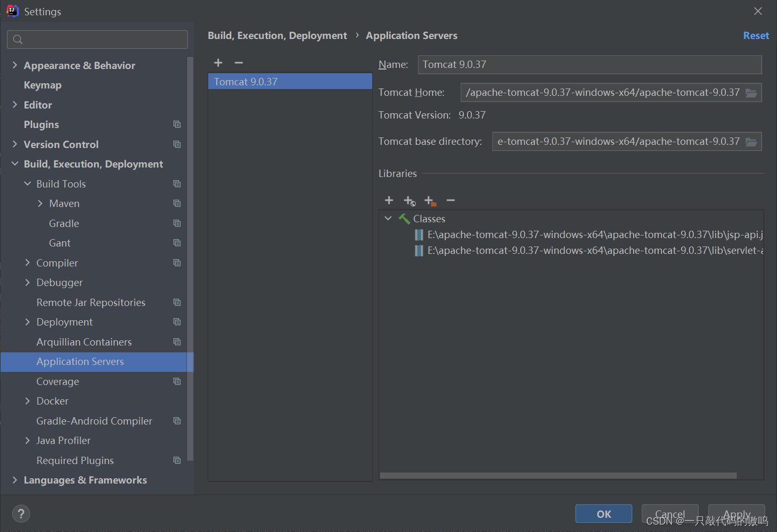Click libraries horizontal scrollbar
The height and width of the screenshot is (532, 777).
[558, 476]
